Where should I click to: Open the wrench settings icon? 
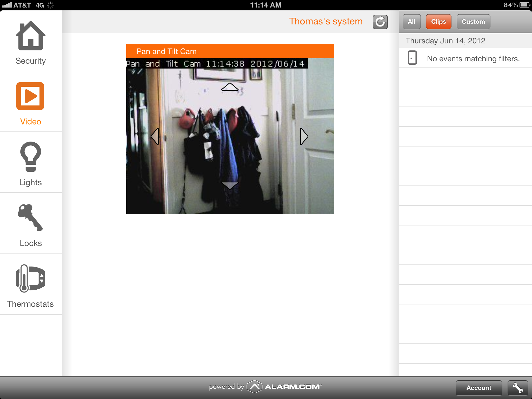tap(518, 388)
